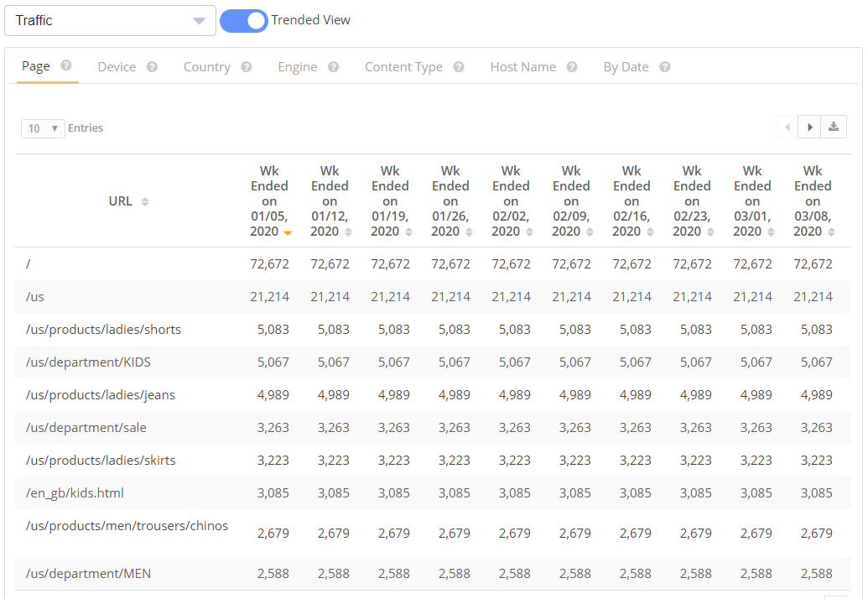
Task: Click 3,085 under 02/09, 2020
Action: tap(575, 492)
